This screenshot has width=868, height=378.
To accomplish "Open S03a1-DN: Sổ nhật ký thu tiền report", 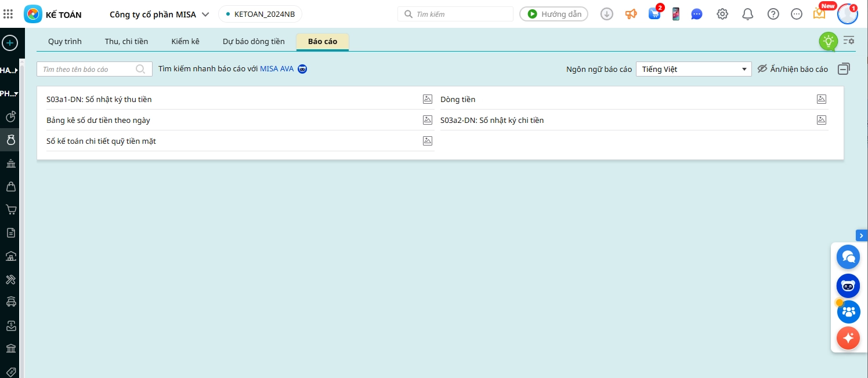I will (x=99, y=99).
